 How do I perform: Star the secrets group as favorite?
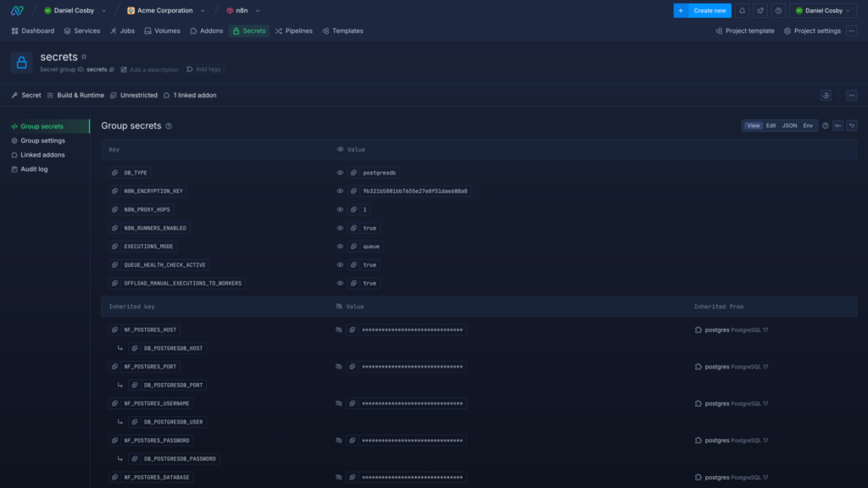coord(84,57)
